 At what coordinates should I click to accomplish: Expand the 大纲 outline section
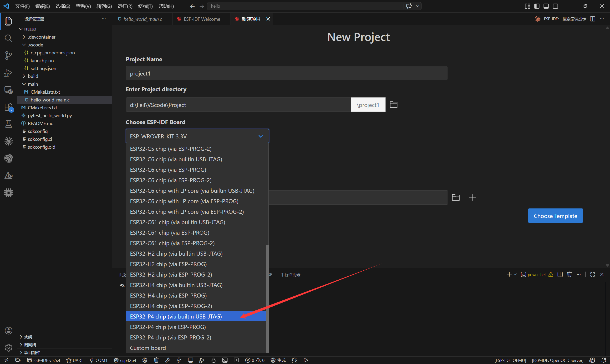(65, 337)
